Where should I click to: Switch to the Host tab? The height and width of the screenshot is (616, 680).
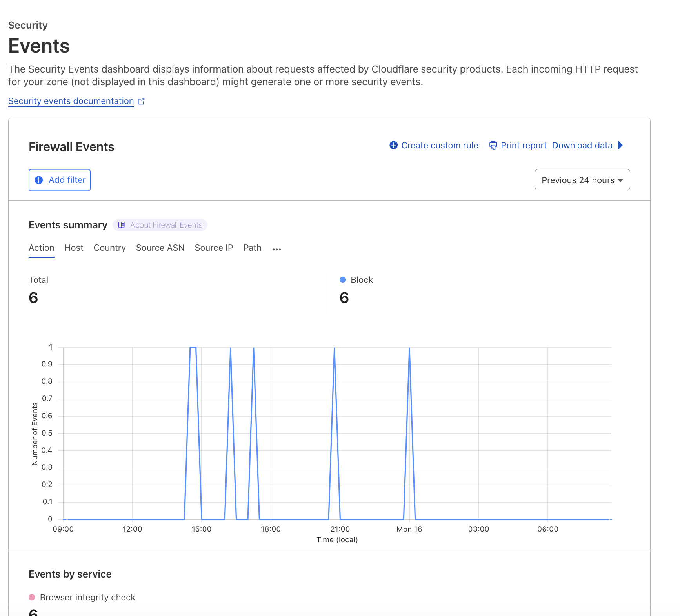pyautogui.click(x=74, y=248)
